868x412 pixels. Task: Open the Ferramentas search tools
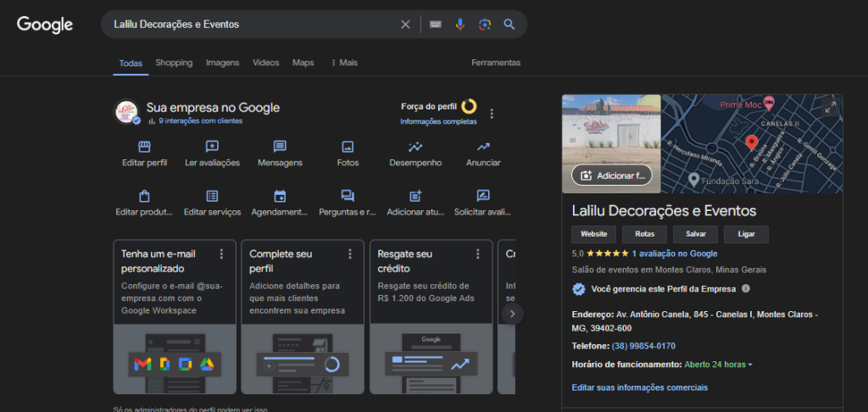(x=496, y=63)
